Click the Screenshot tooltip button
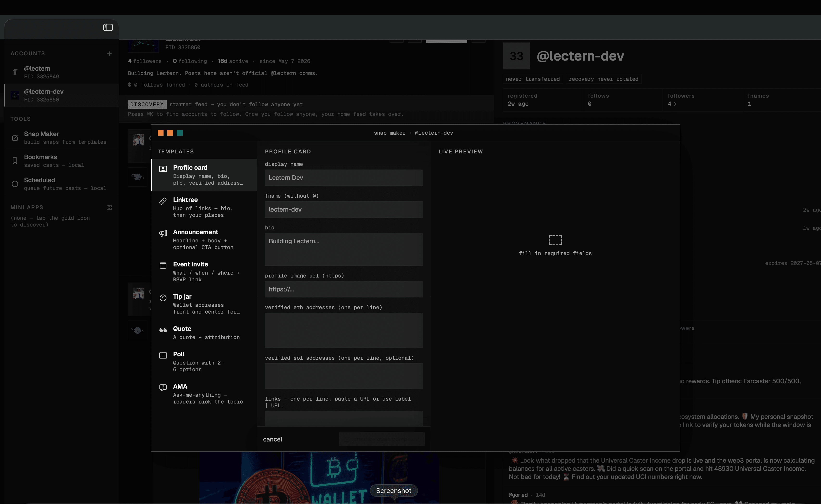 pos(394,491)
